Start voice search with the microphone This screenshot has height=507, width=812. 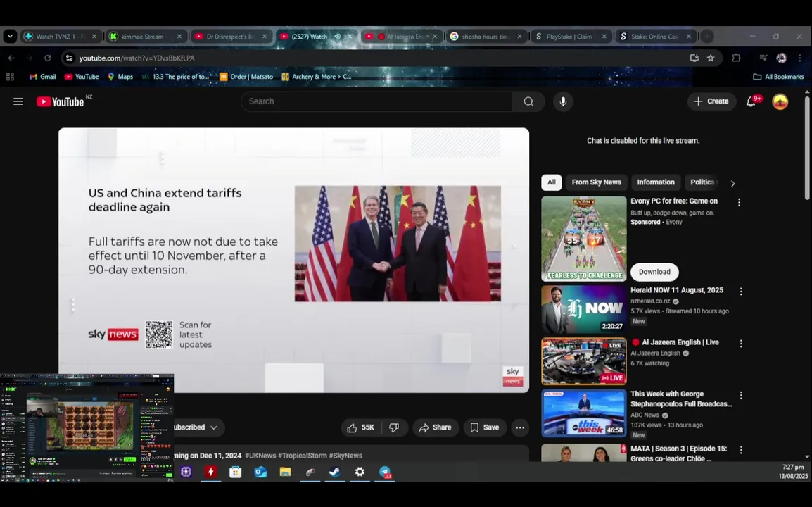tap(563, 101)
